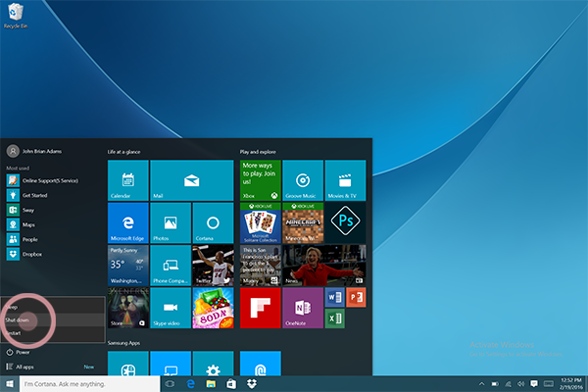Open the Store from the taskbar
Image resolution: width=588 pixels, height=392 pixels.
tap(231, 384)
